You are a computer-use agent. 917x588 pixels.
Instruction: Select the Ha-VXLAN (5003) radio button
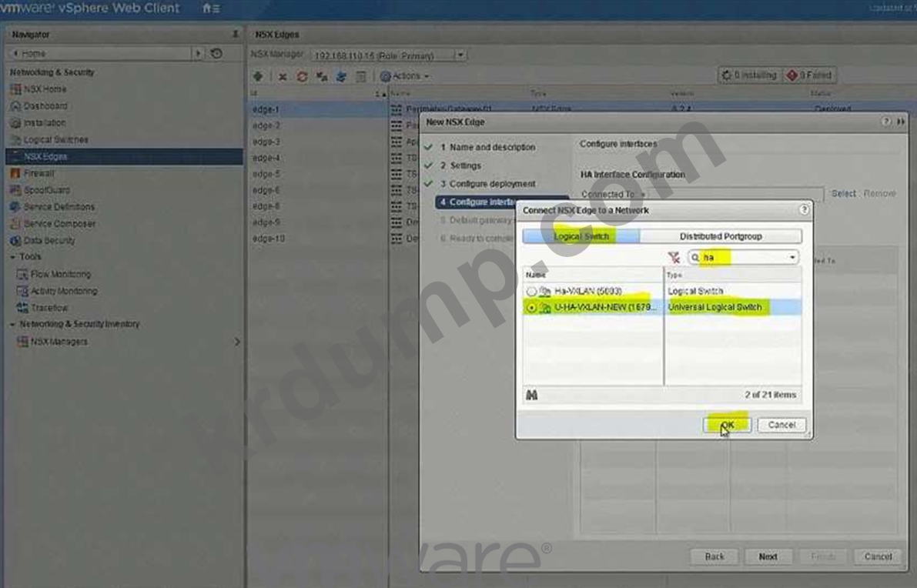(x=531, y=291)
